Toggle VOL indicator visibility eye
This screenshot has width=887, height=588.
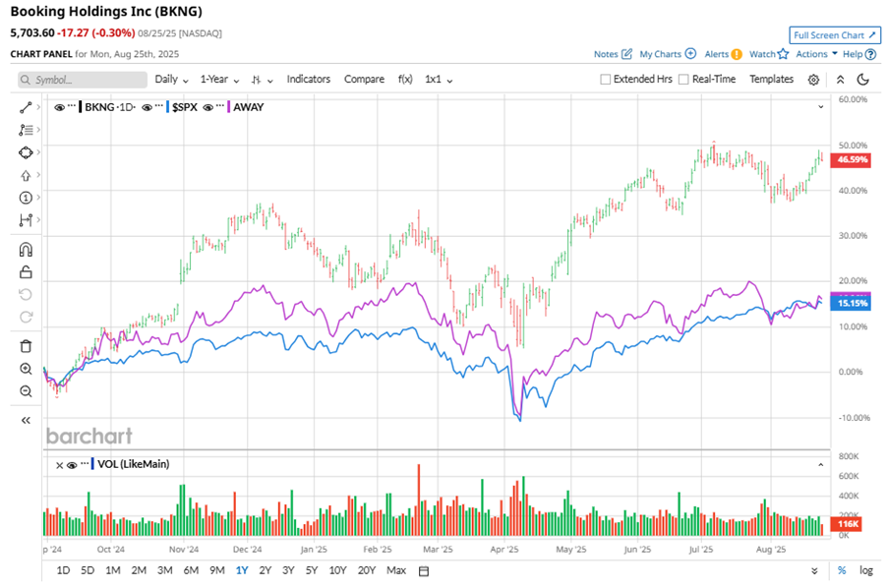click(72, 465)
